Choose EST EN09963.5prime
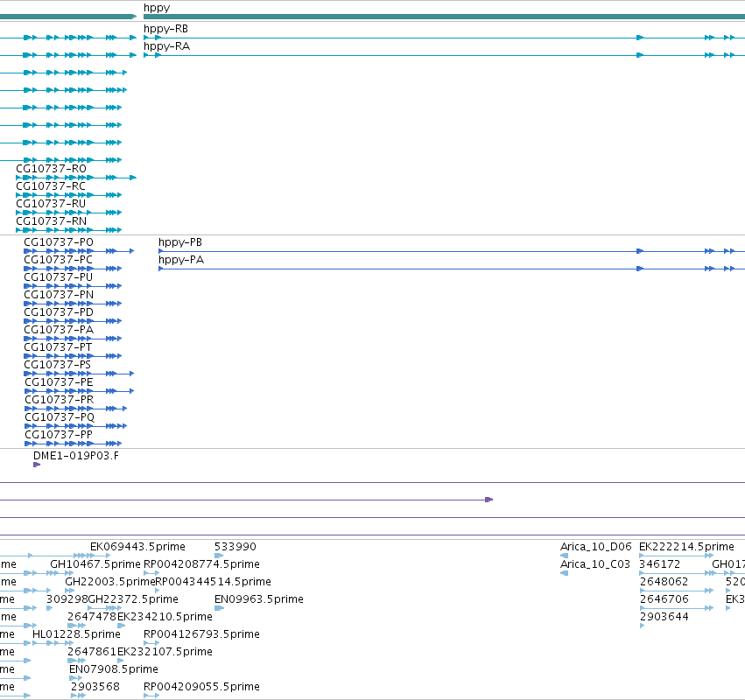This screenshot has height=700, width=745. point(259,599)
